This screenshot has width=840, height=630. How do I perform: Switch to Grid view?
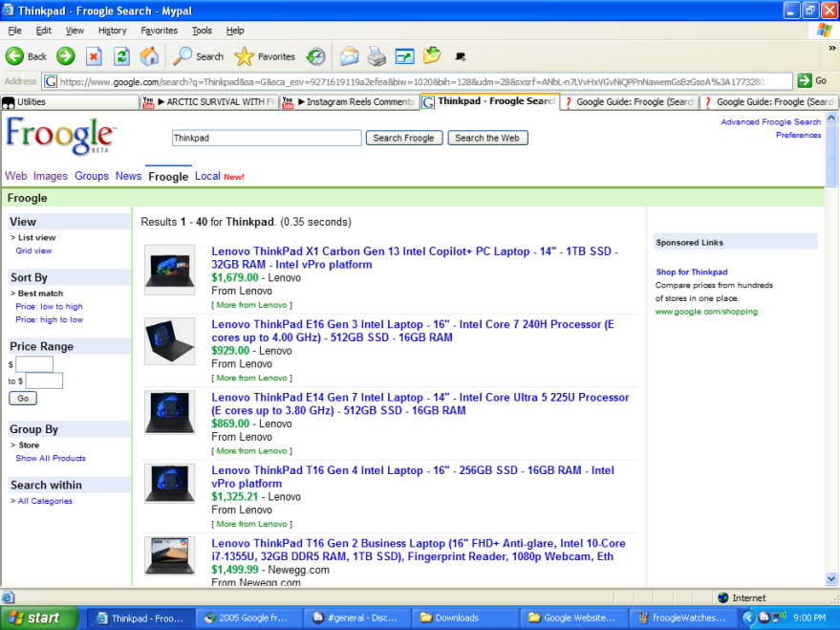coord(33,250)
